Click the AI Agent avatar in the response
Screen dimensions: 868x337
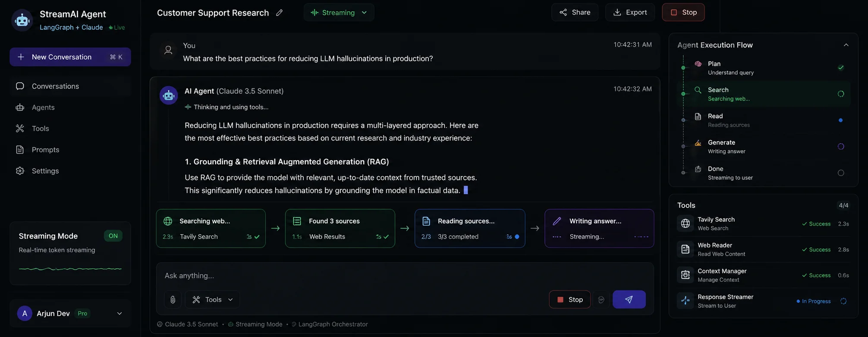click(169, 95)
